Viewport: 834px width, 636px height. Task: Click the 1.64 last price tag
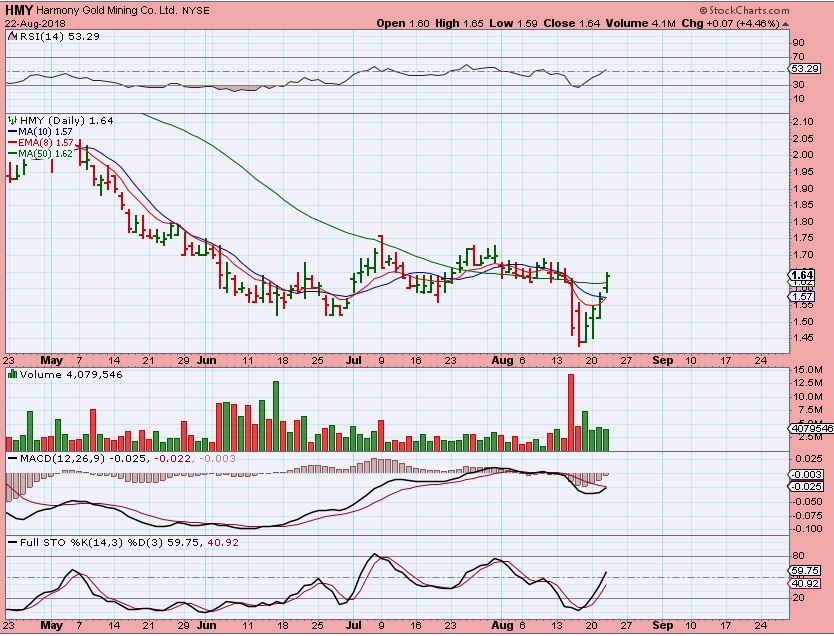(801, 275)
